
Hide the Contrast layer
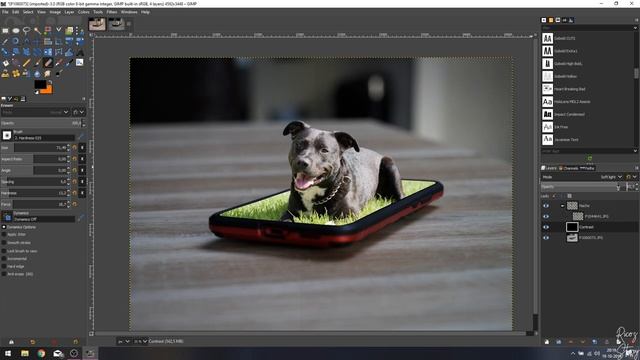pyautogui.click(x=546, y=227)
